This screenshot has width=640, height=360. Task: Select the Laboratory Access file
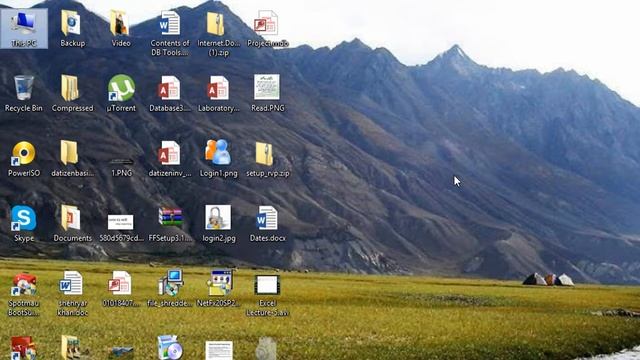coord(218,93)
